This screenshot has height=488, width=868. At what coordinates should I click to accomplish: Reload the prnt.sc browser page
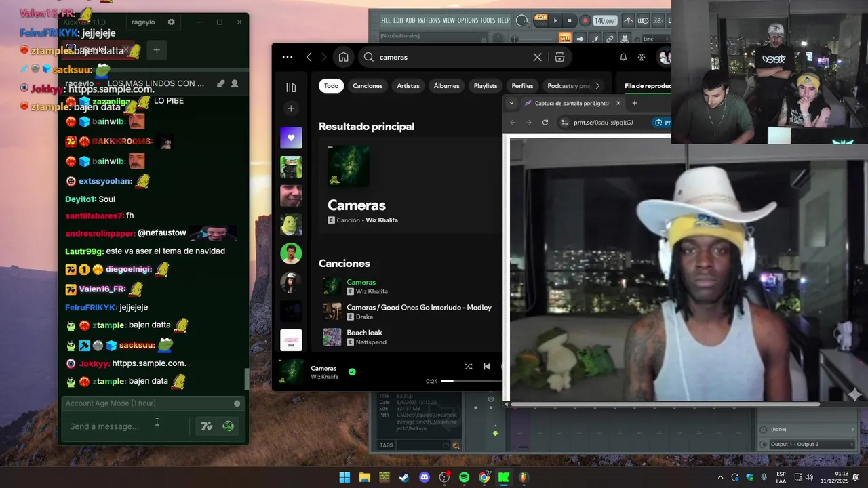545,123
